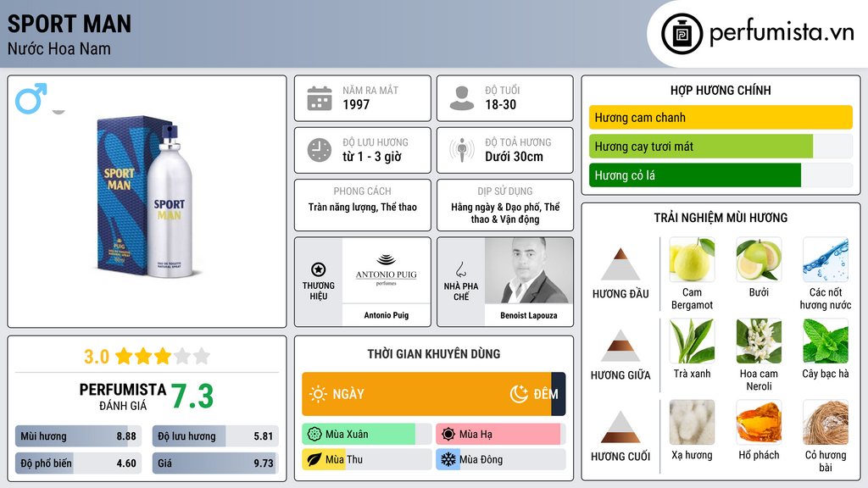
Task: Click the perfumista.vn site name
Action: pyautogui.click(x=782, y=33)
